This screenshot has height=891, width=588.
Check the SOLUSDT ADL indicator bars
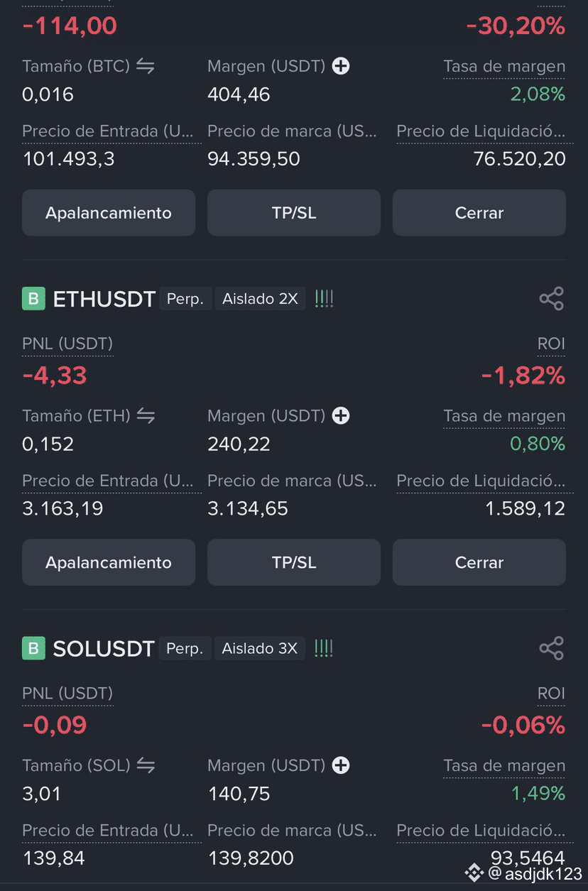pyautogui.click(x=324, y=648)
